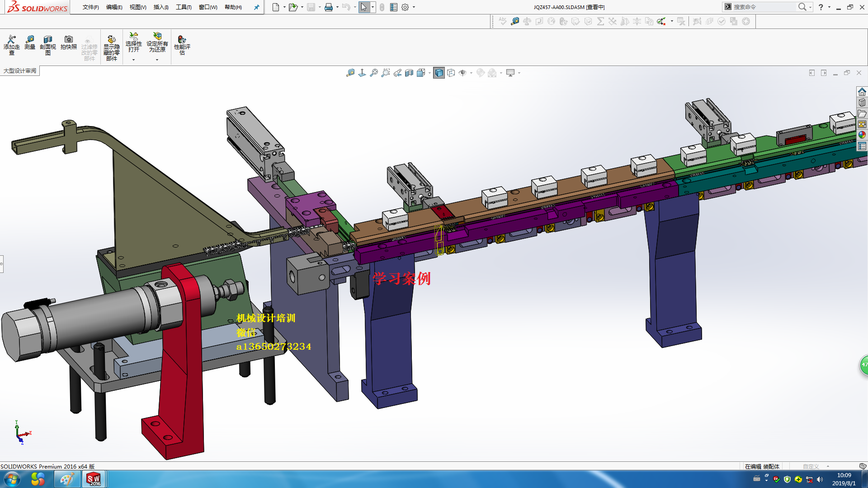Select the Measure (测量) tool in ribbon

pos(30,43)
